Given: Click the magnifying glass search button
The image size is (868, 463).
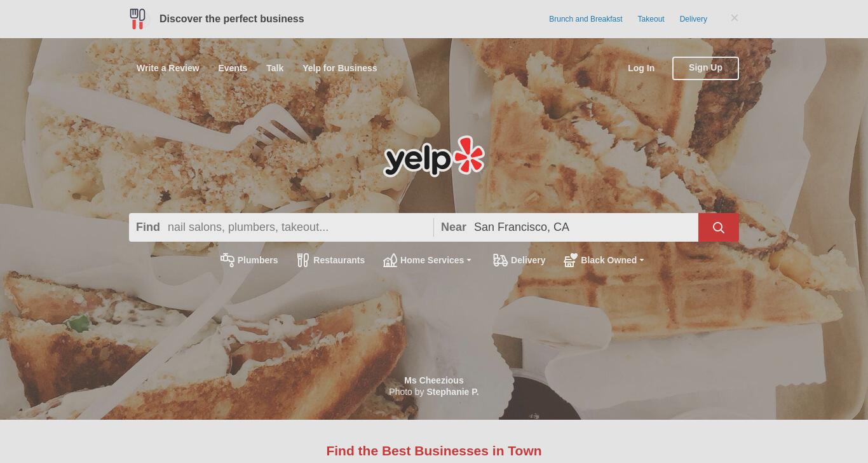Looking at the screenshot, I should [x=718, y=228].
